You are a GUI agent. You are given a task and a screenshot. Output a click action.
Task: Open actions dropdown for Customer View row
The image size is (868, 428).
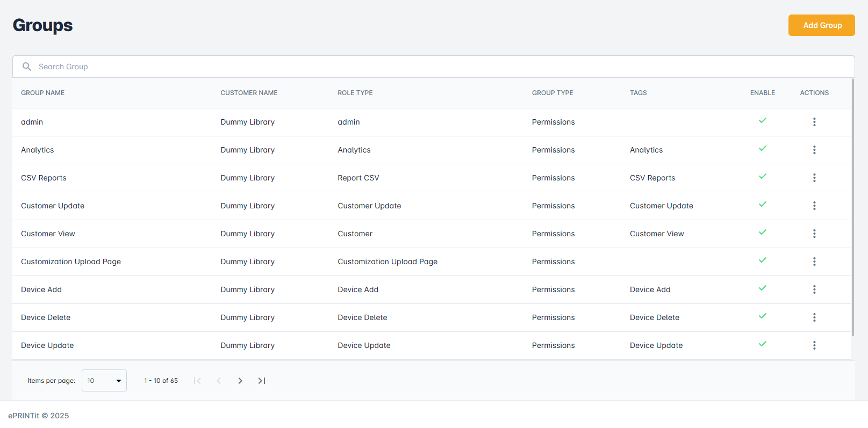click(814, 234)
